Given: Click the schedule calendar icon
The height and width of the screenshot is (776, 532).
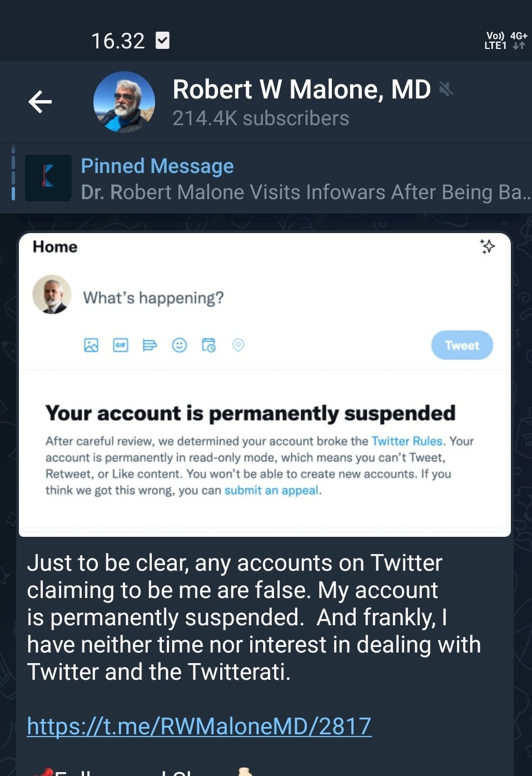Looking at the screenshot, I should point(208,345).
